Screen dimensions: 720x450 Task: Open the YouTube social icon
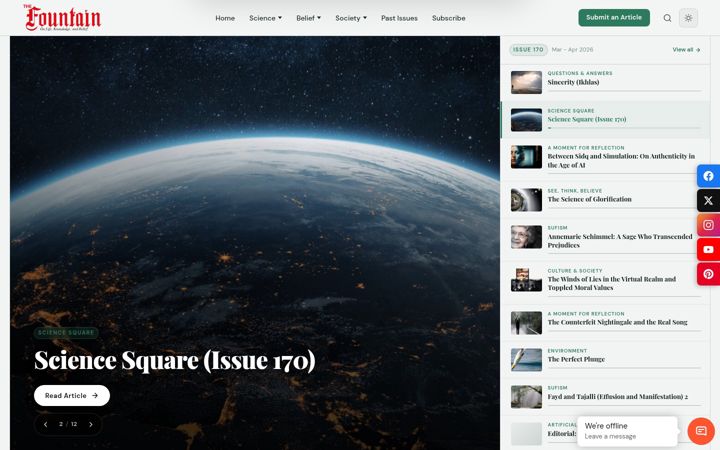pyautogui.click(x=709, y=249)
